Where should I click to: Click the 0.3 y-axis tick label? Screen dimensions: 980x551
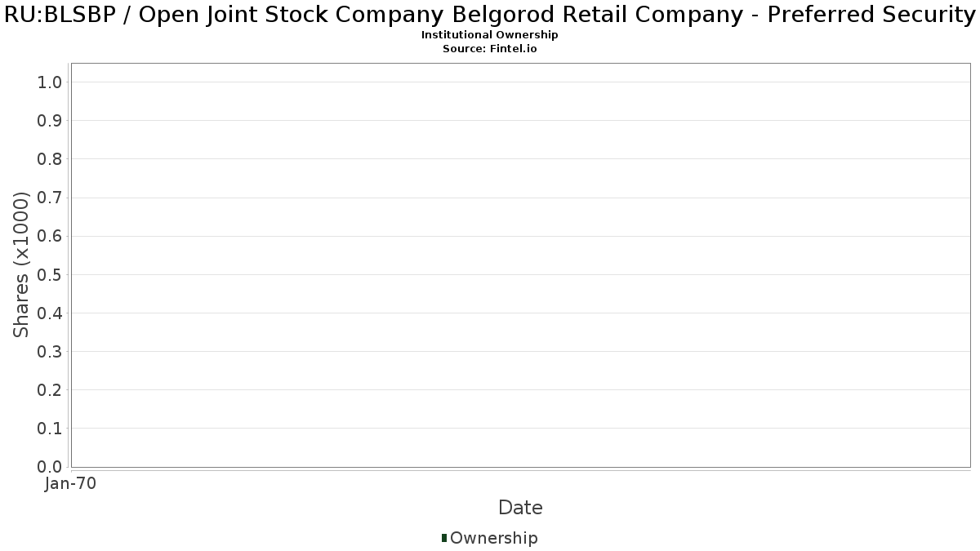click(50, 351)
